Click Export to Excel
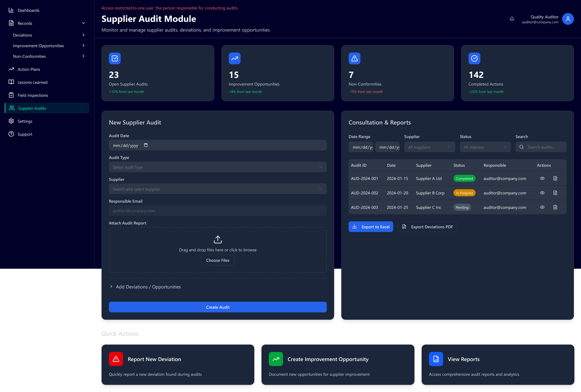The height and width of the screenshot is (392, 581). point(371,227)
